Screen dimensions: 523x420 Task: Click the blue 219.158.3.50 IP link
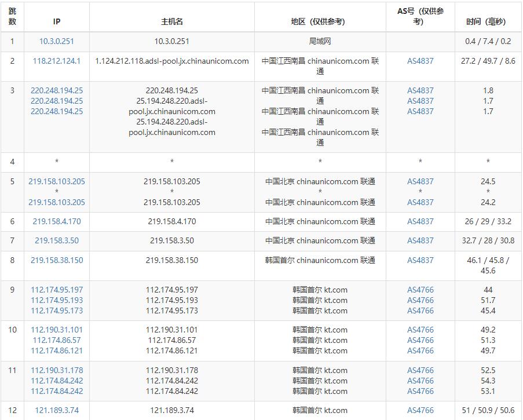pyautogui.click(x=56, y=240)
